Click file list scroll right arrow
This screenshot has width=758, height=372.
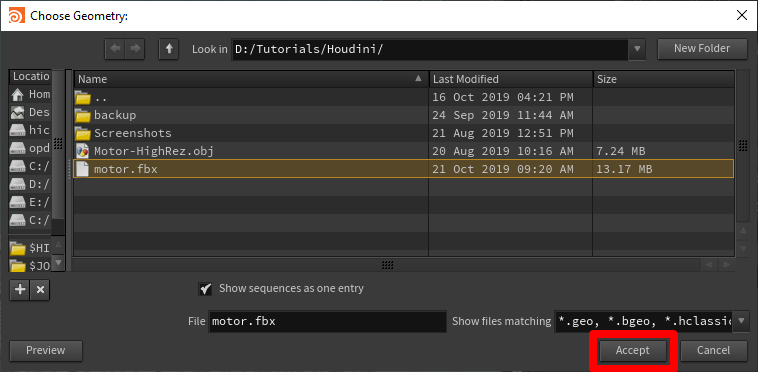[726, 265]
